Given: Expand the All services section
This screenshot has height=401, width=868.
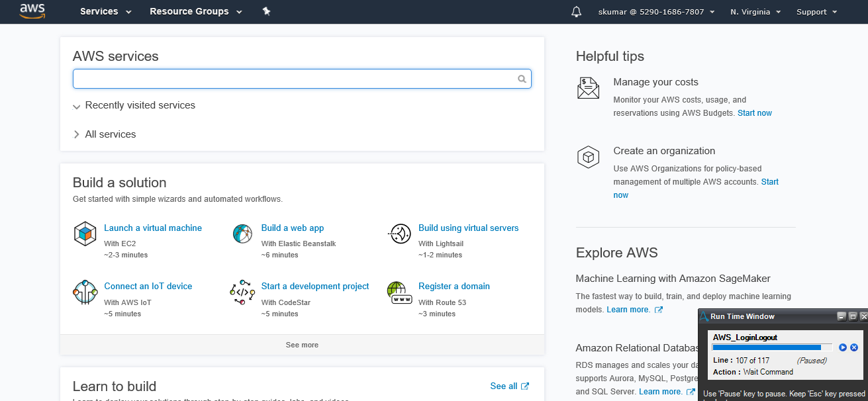Looking at the screenshot, I should coord(77,134).
